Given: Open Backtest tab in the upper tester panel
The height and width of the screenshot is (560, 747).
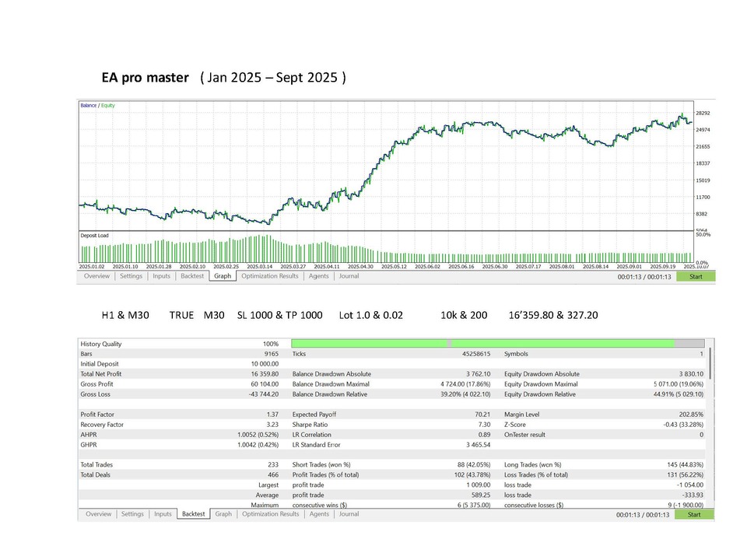Looking at the screenshot, I should pyautogui.click(x=191, y=276).
